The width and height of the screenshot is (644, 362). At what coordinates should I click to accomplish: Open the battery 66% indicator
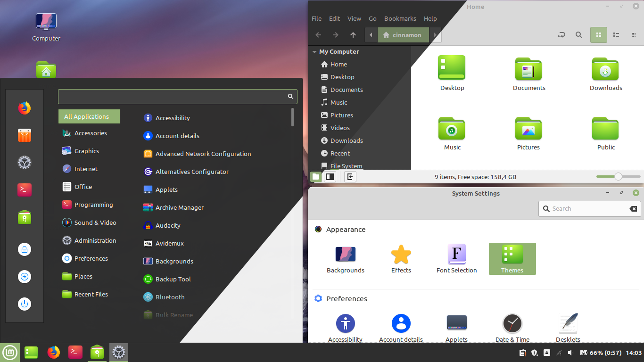click(600, 353)
